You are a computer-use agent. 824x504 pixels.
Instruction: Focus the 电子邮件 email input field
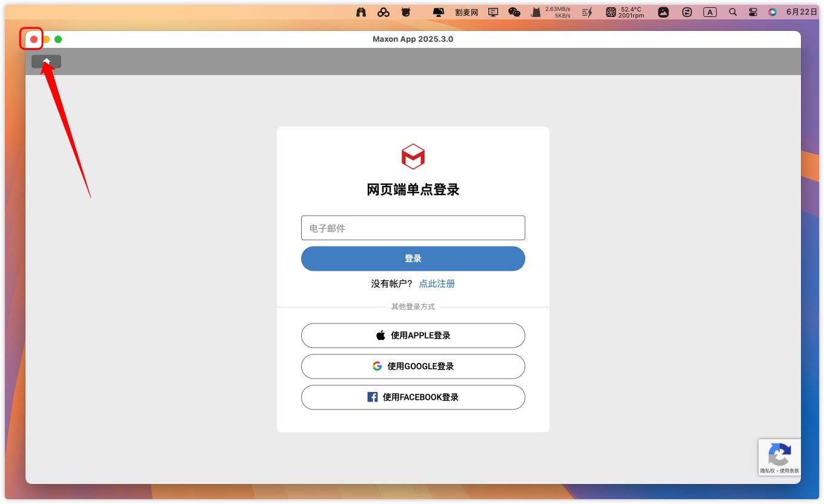point(413,228)
